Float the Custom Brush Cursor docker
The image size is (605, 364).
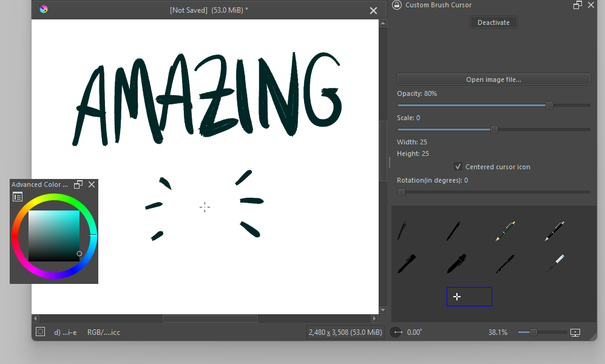pos(577,5)
